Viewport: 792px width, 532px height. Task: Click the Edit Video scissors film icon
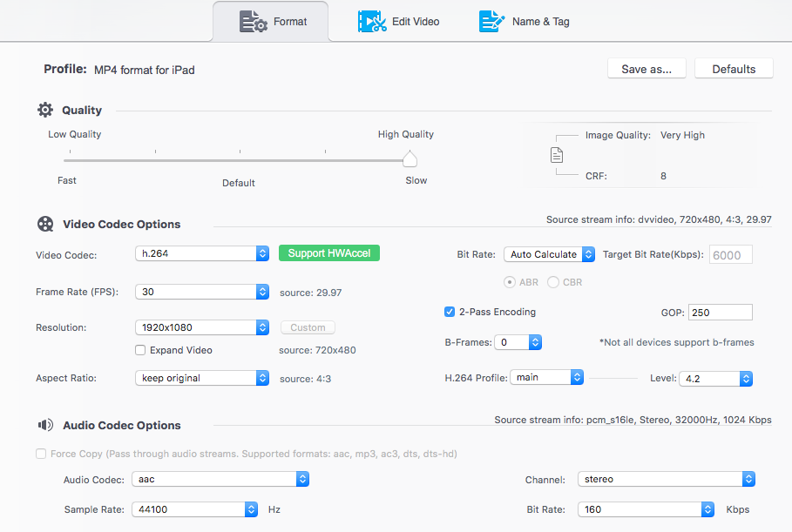372,22
